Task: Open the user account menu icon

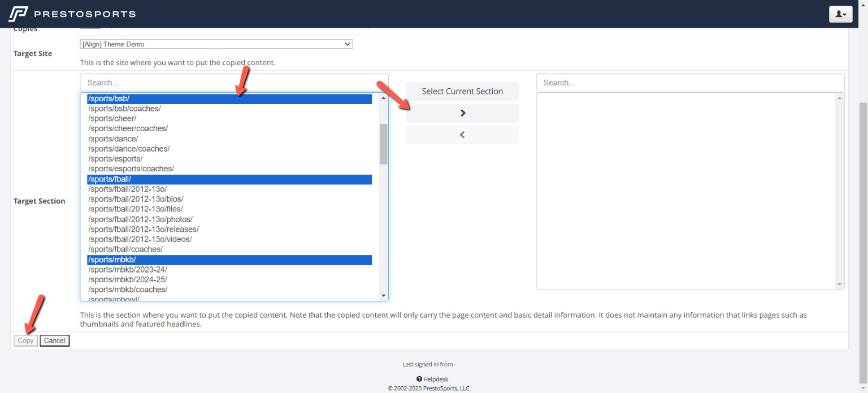Action: click(x=840, y=14)
